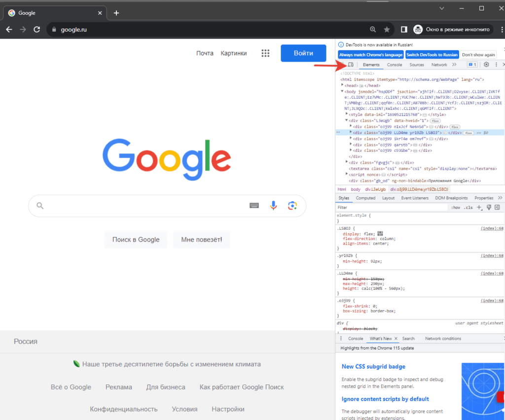Go back to the previous page
Viewport: 505px width, 420px height.
pyautogui.click(x=9, y=30)
